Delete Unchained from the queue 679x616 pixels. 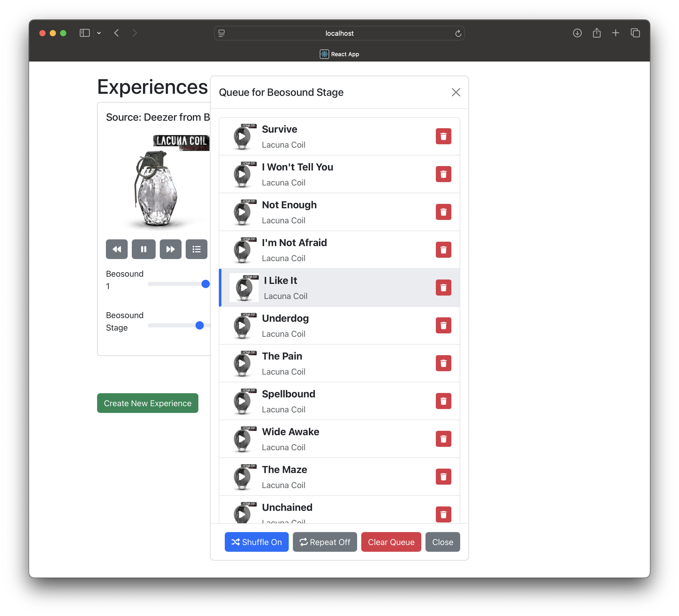[x=443, y=514]
